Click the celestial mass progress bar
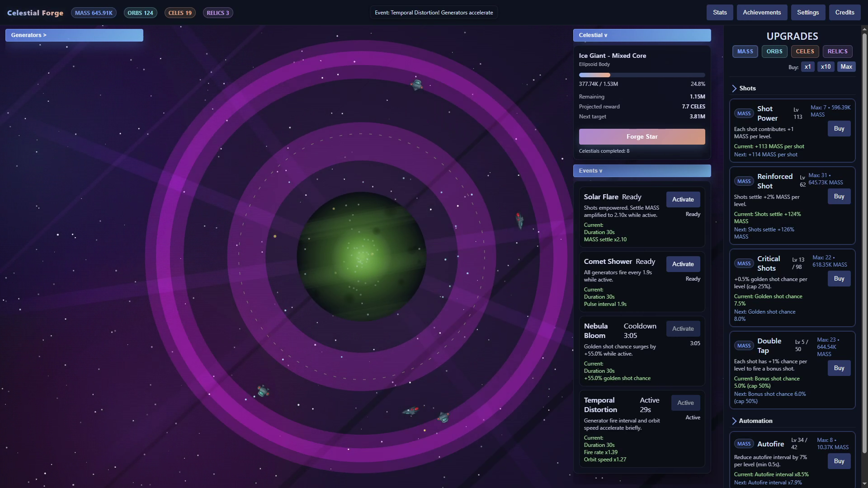The width and height of the screenshot is (868, 488). coord(642,75)
